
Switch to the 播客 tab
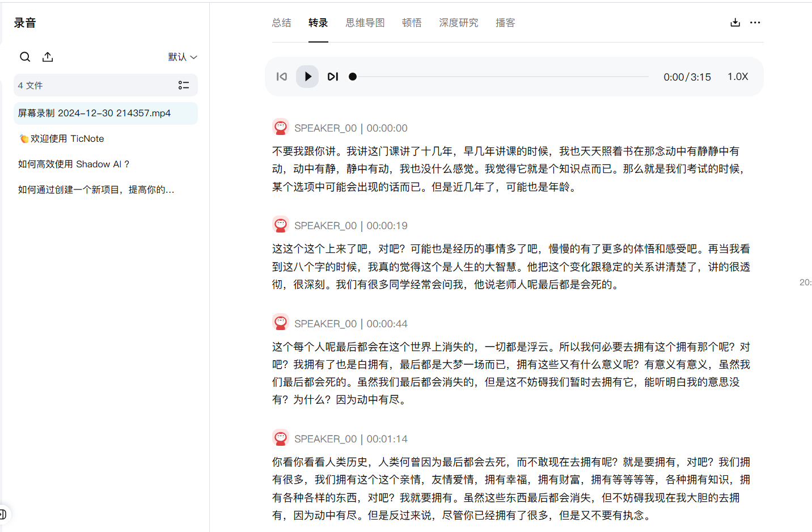[505, 23]
